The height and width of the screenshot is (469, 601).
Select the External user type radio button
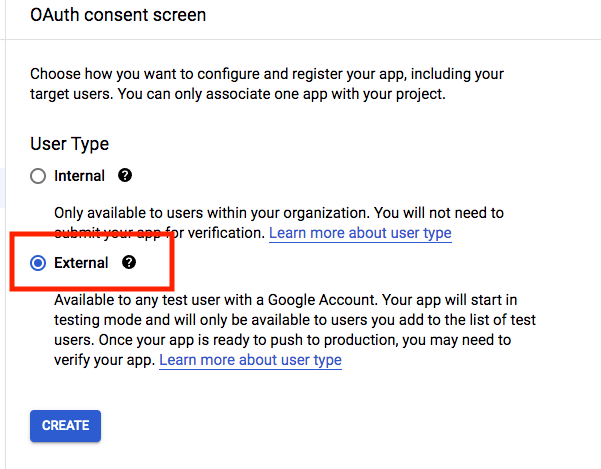(38, 263)
